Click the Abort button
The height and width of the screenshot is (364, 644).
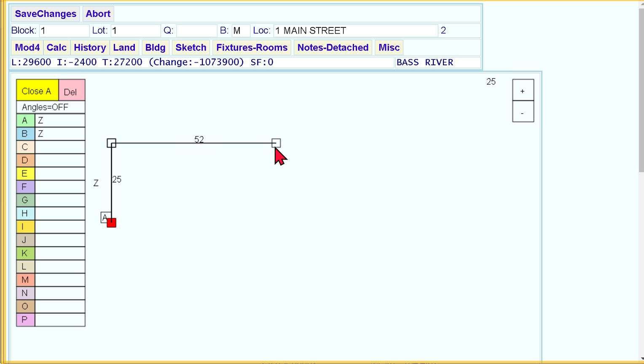tap(98, 14)
